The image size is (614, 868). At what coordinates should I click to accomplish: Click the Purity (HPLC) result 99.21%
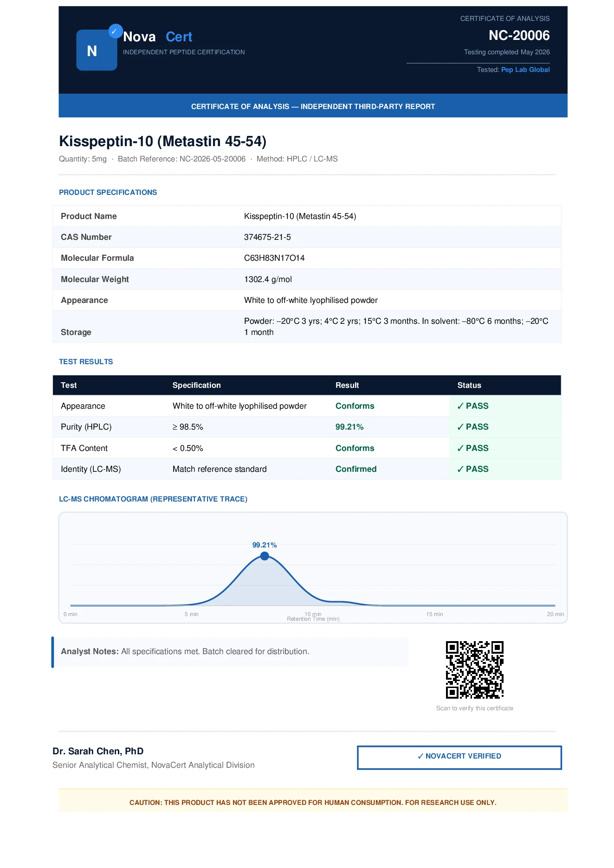349,427
